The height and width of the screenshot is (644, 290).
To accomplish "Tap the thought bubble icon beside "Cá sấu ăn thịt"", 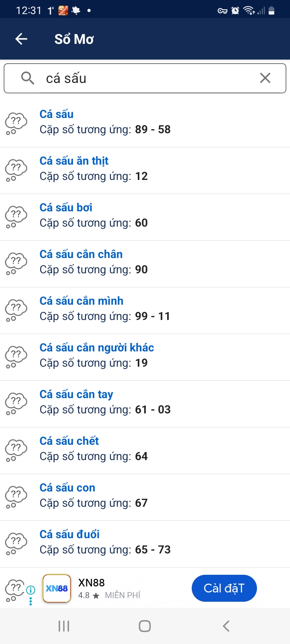I will 16,171.
